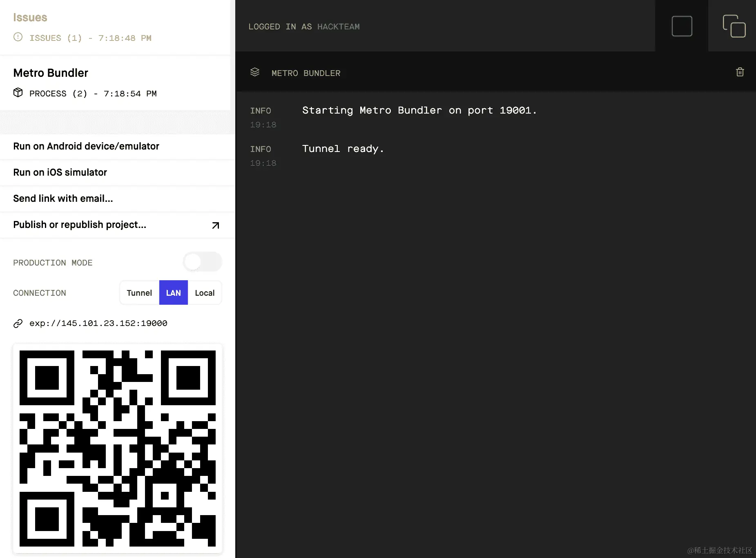
Task: Click PROCESS (2) - 7:18:54 PM text
Action: 93,94
